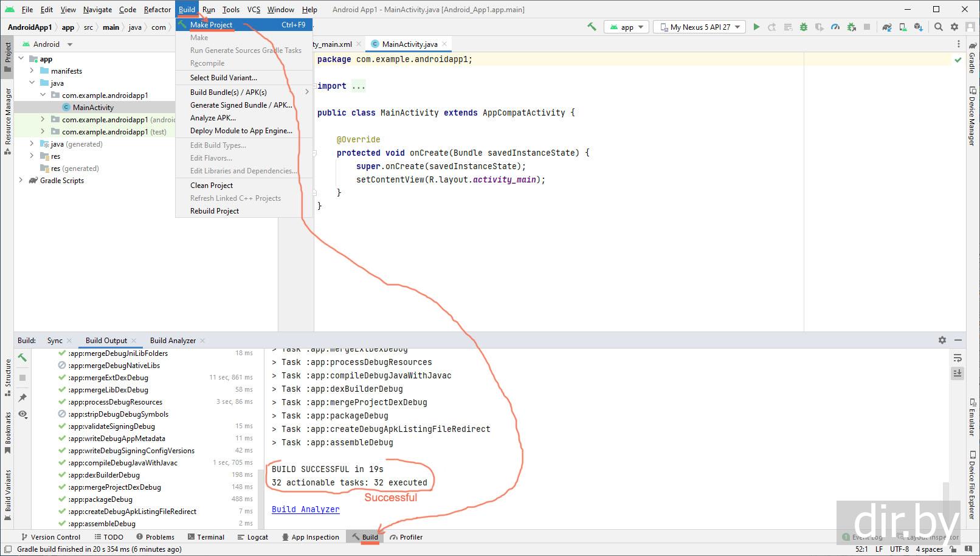Click Sync Project with Gradle Files icon

pos(887,27)
